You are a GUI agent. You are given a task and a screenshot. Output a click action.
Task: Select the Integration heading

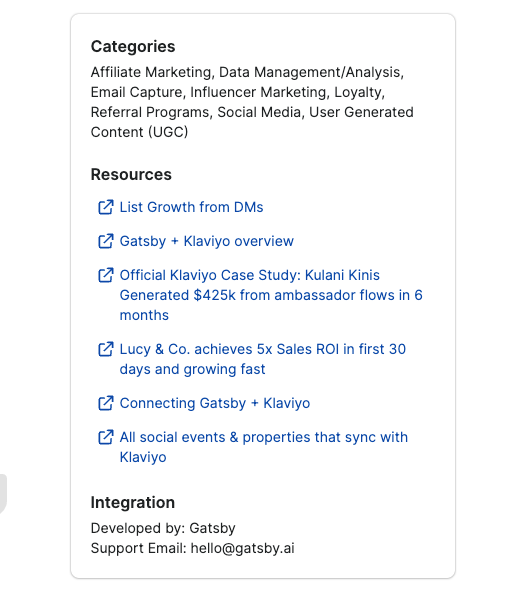pyautogui.click(x=132, y=502)
